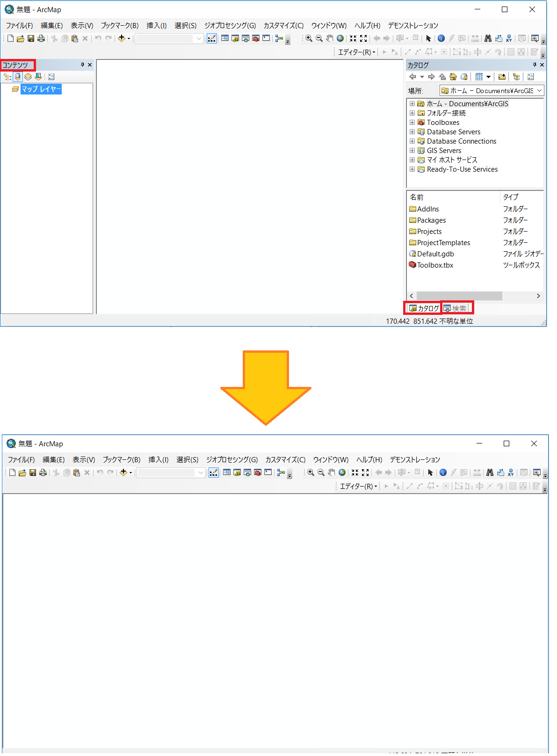The width and height of the screenshot is (557, 756).
Task: Open the 場所 location combo box
Action: (492, 91)
